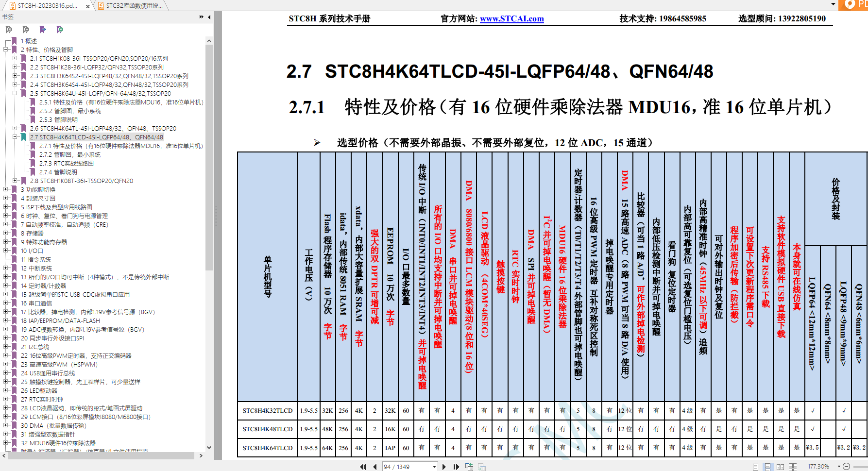Click the add new bookmark icon
The image size is (868, 471).
click(26, 30)
